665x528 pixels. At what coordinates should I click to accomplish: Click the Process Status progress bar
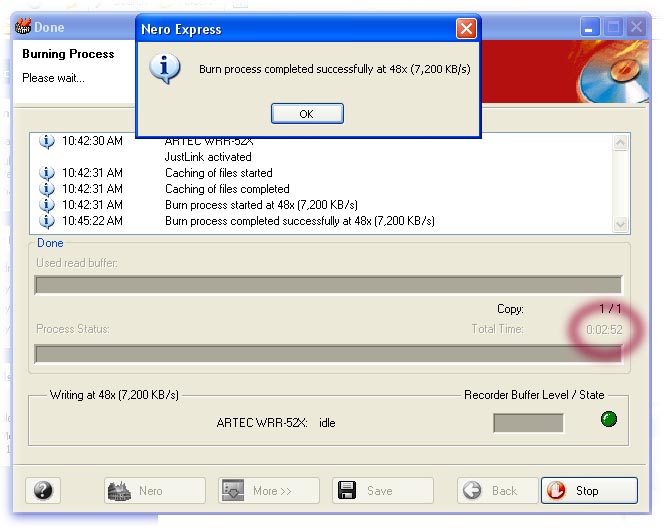(328, 354)
